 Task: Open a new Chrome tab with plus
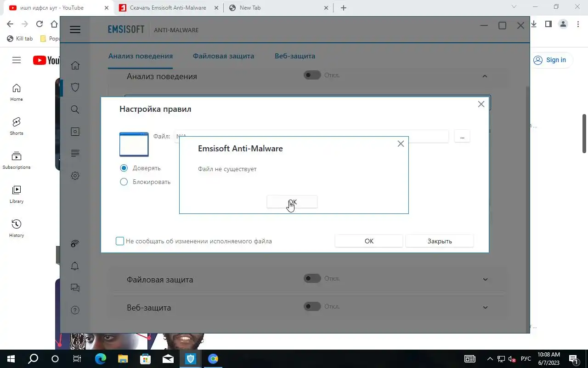click(x=344, y=8)
